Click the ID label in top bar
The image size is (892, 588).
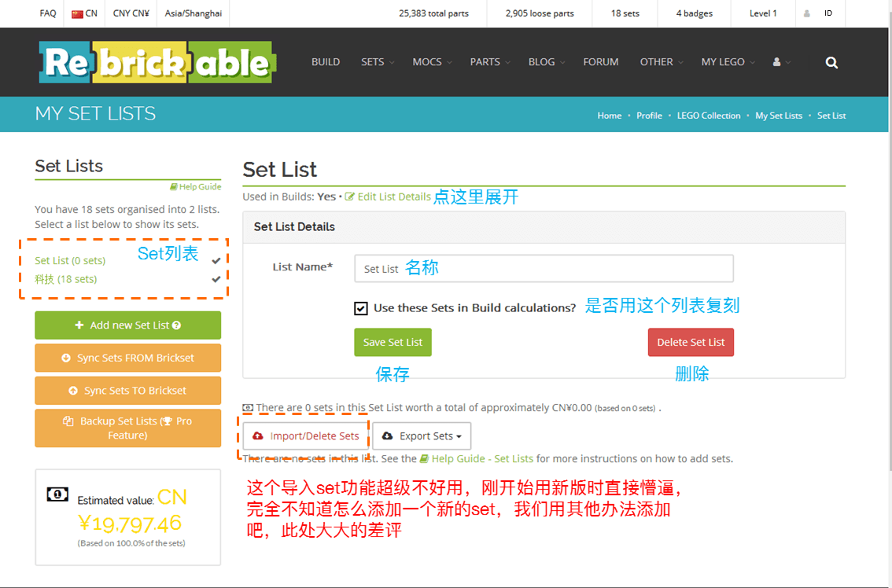tap(828, 13)
